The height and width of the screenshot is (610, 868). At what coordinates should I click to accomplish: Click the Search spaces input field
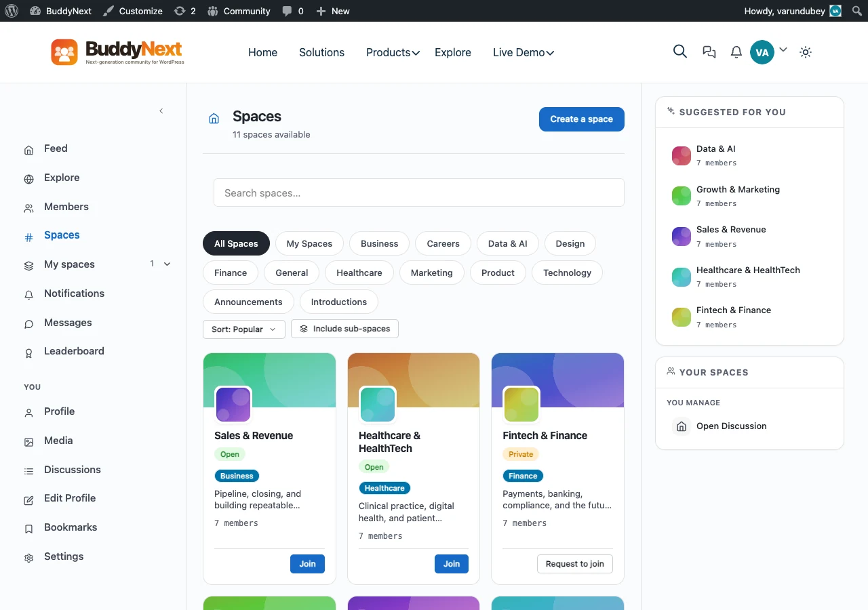(x=419, y=192)
